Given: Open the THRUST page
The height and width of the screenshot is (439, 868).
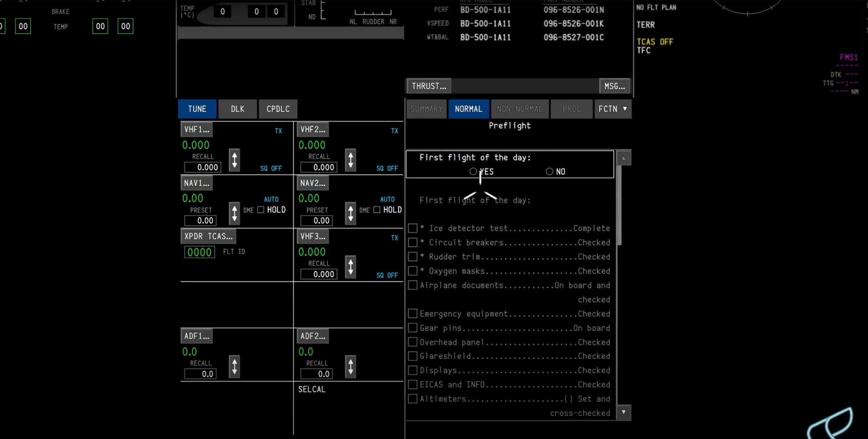Looking at the screenshot, I should tap(429, 86).
